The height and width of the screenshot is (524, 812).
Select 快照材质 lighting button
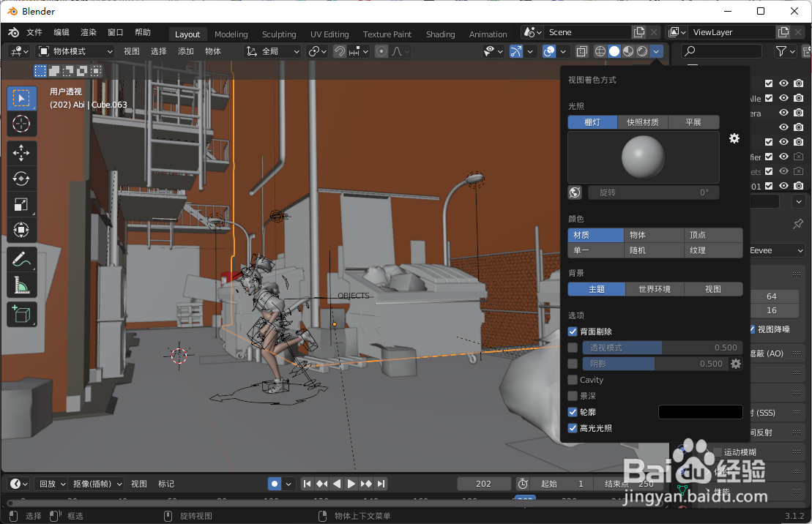tap(643, 122)
